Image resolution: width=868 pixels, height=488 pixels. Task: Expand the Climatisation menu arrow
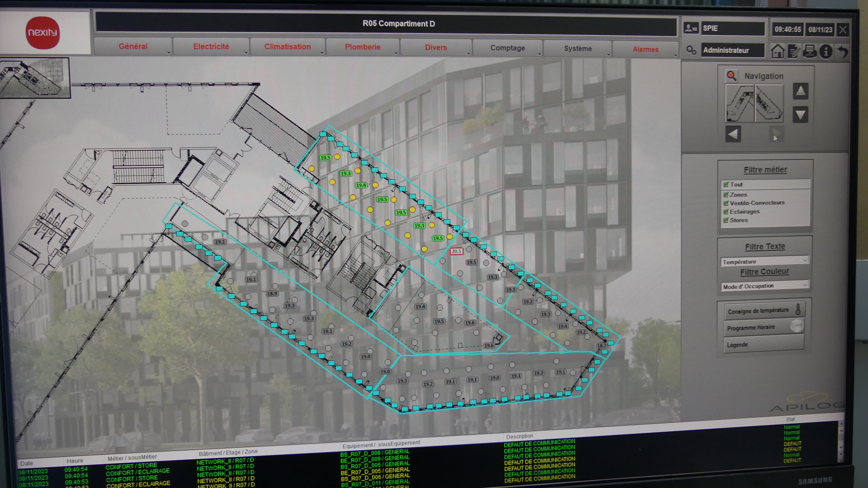coord(322,53)
